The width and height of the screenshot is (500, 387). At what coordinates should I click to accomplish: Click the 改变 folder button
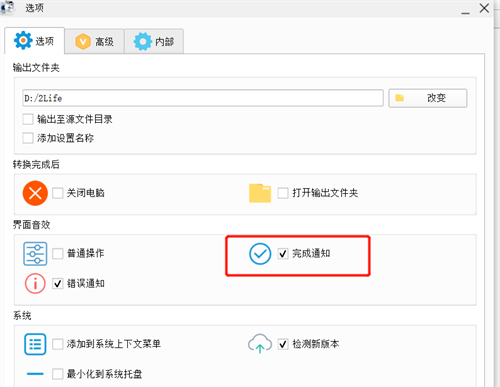[428, 98]
